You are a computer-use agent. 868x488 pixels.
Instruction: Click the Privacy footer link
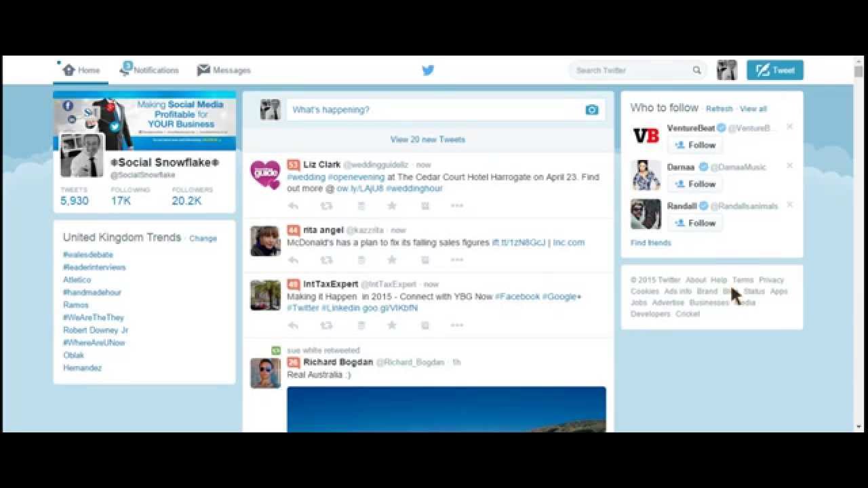pyautogui.click(x=771, y=280)
